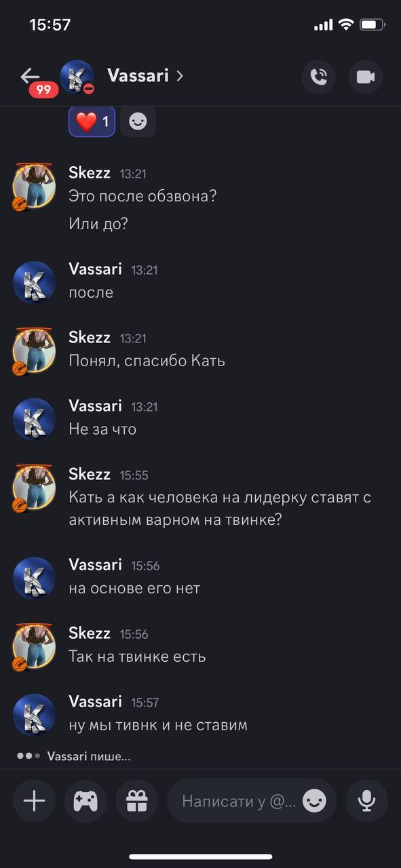Select message "ну мы тивнк и не ставим"
Image resolution: width=401 pixels, height=868 pixels.
point(158,725)
